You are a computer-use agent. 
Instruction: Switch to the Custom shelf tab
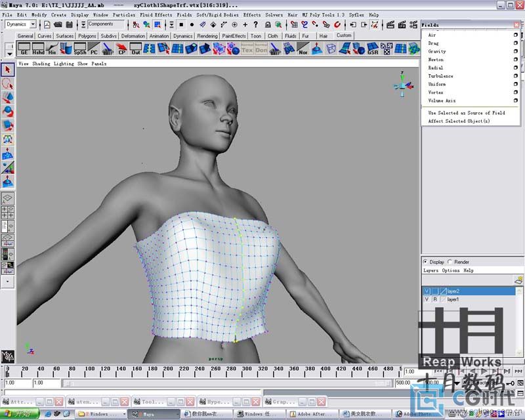click(344, 35)
